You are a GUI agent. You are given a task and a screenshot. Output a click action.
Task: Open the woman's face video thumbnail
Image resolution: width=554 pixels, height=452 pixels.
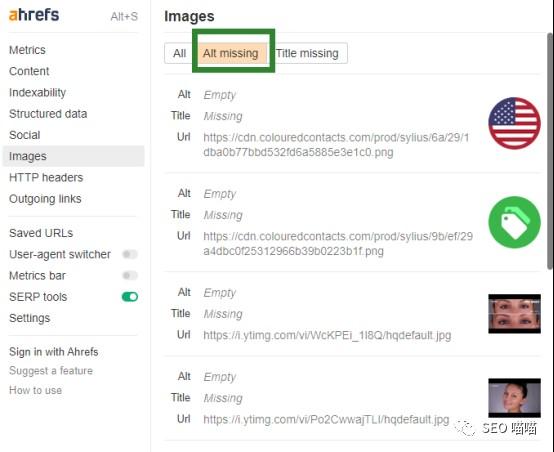pos(514,398)
